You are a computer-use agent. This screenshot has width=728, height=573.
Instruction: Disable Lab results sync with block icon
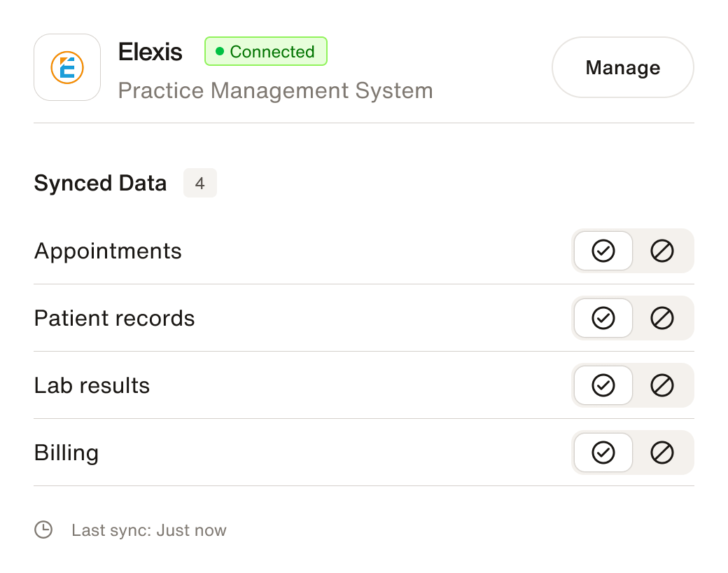(x=661, y=385)
